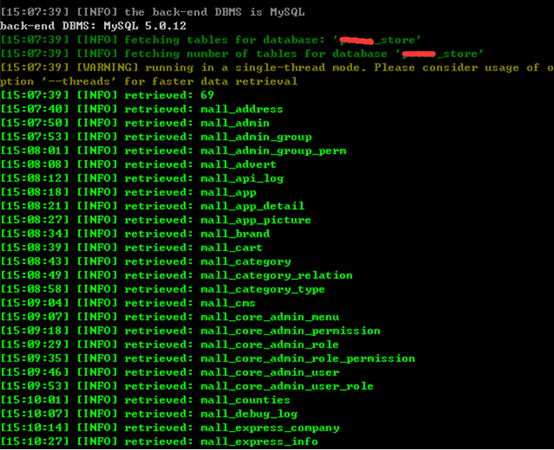Select the table name mall_category
This screenshot has width=554, height=450.
[x=246, y=262]
